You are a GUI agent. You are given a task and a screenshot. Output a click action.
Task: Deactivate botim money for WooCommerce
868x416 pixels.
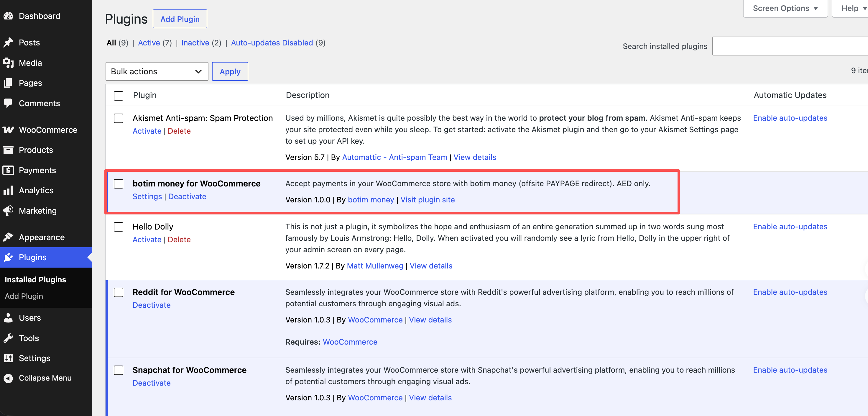coord(187,196)
